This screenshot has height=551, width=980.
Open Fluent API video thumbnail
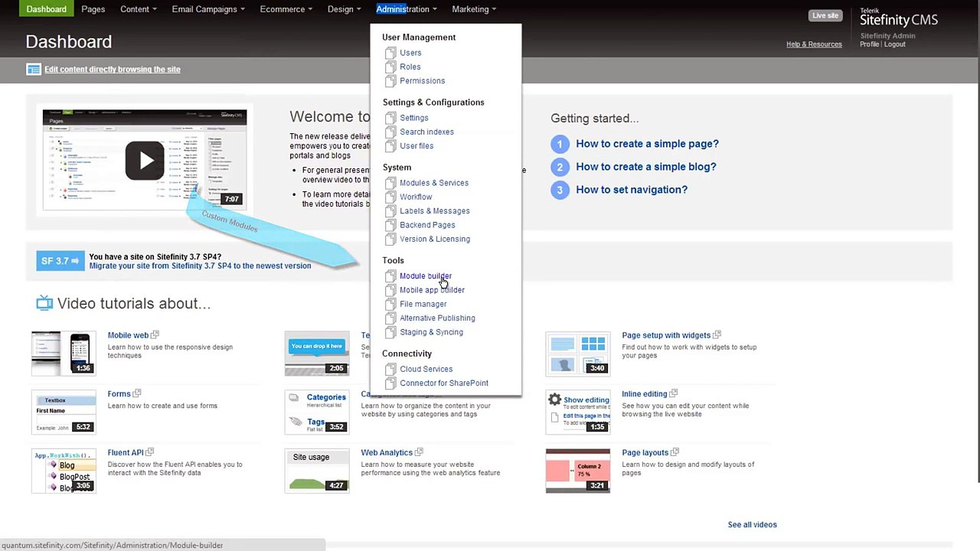(x=64, y=471)
